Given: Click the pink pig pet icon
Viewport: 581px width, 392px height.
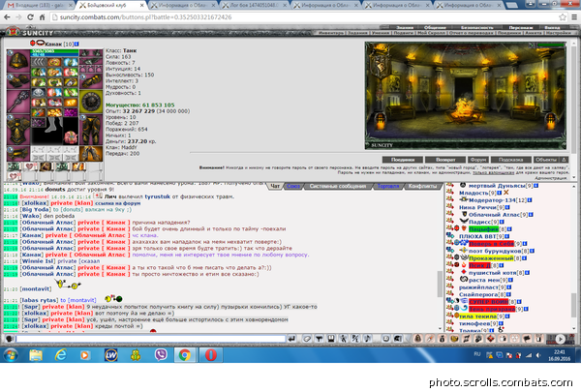Looking at the screenshot, I should click(x=70, y=137).
